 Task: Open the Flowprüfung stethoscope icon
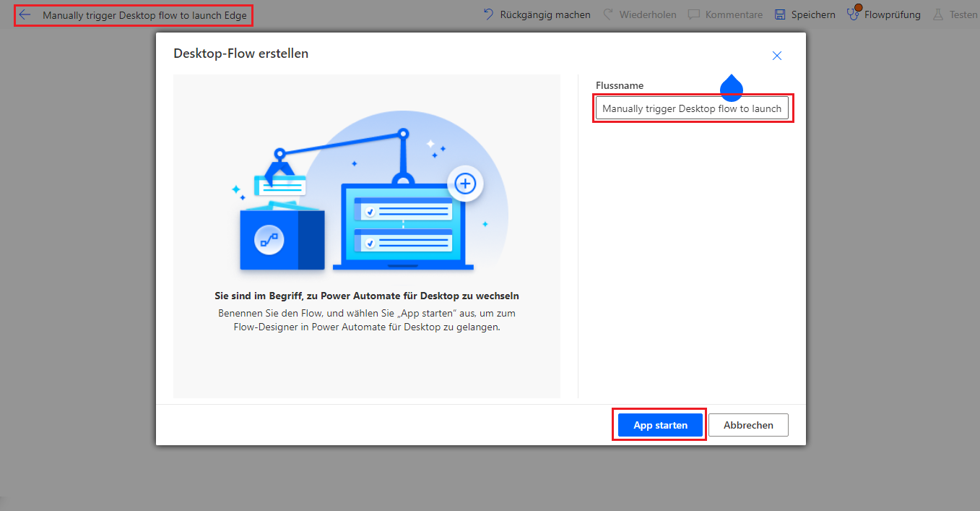pos(854,14)
